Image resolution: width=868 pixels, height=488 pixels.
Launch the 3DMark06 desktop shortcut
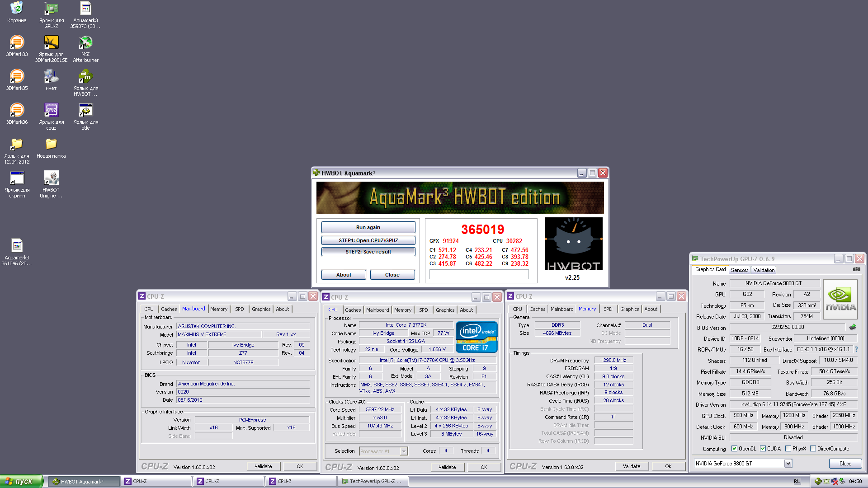tap(17, 114)
